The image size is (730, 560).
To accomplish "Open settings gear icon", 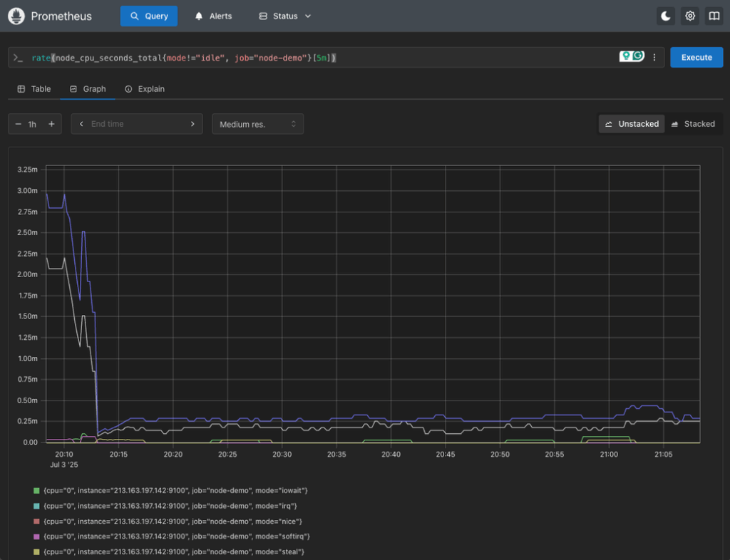I will [x=690, y=16].
